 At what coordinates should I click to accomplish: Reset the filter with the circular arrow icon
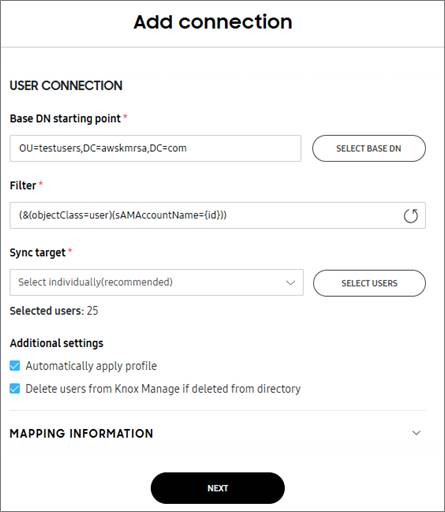[x=411, y=216]
